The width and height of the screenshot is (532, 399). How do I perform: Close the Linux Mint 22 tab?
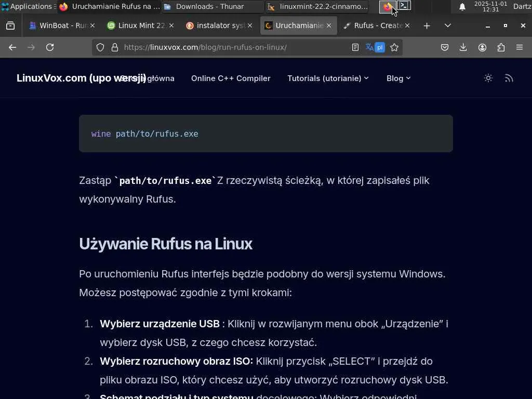pyautogui.click(x=171, y=25)
